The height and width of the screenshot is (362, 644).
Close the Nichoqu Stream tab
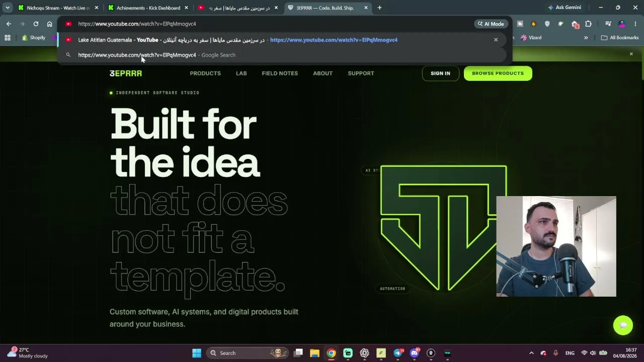tap(97, 8)
